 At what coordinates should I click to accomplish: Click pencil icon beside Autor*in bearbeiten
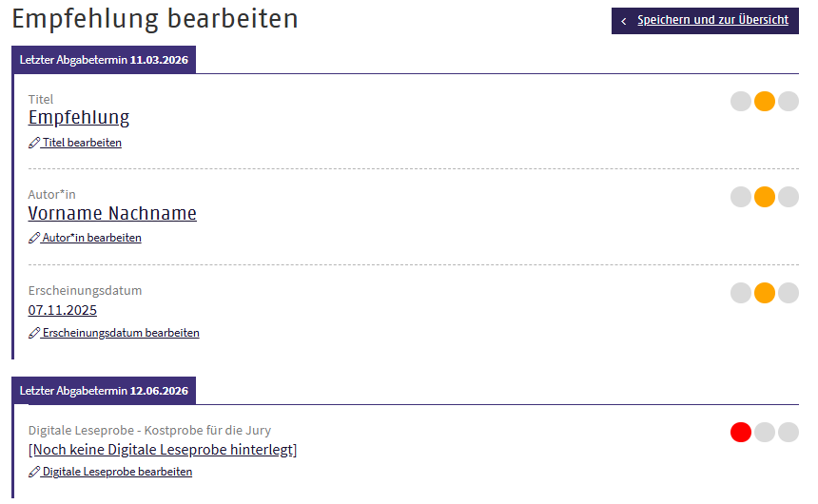pyautogui.click(x=34, y=238)
